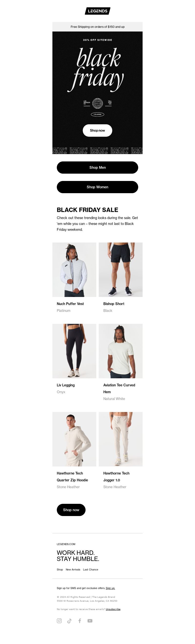
Task: Open the Instagram icon in footer
Action: [59, 621]
